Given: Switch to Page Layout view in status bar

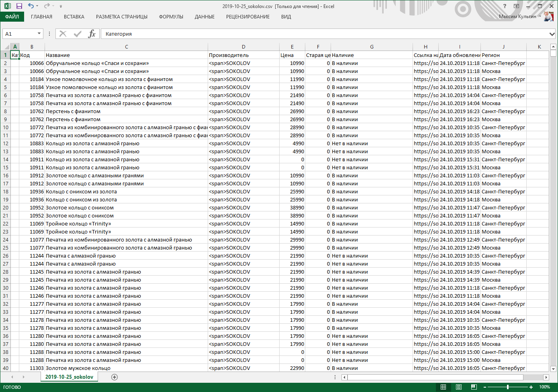Looking at the screenshot, I should click(458, 387).
